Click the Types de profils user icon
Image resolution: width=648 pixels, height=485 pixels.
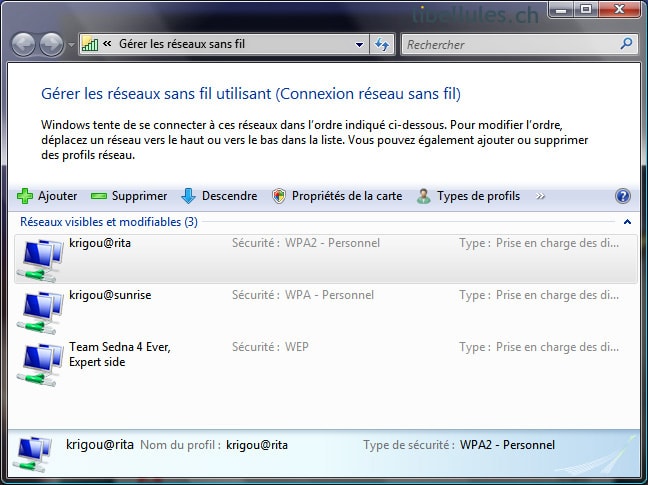point(424,196)
